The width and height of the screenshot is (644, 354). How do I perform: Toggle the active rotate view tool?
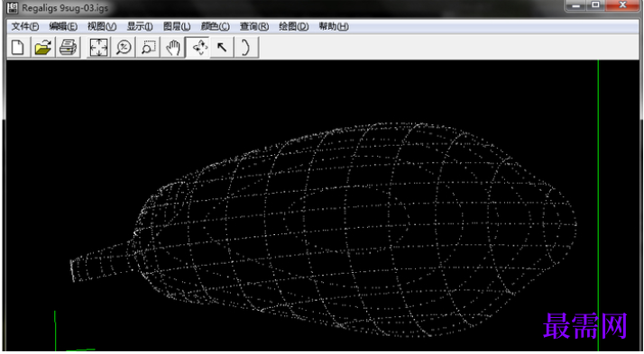(x=198, y=48)
